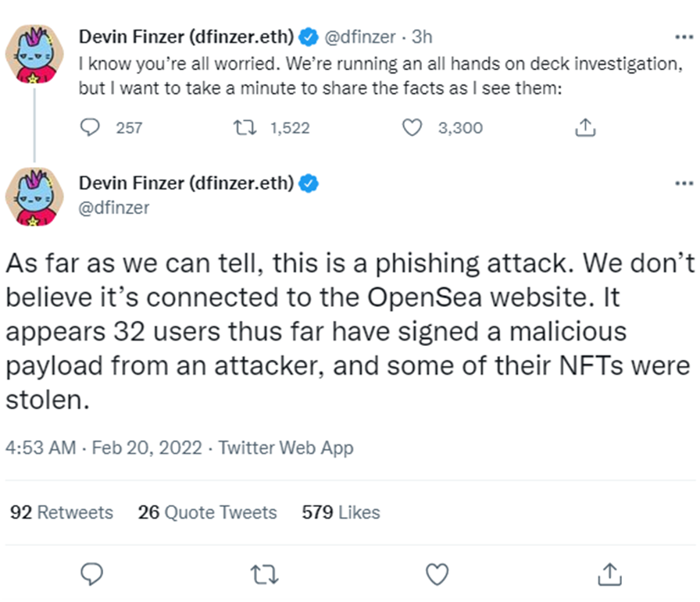Open the @dfinzer handle under main tweet name
700x602 pixels.
[x=114, y=208]
